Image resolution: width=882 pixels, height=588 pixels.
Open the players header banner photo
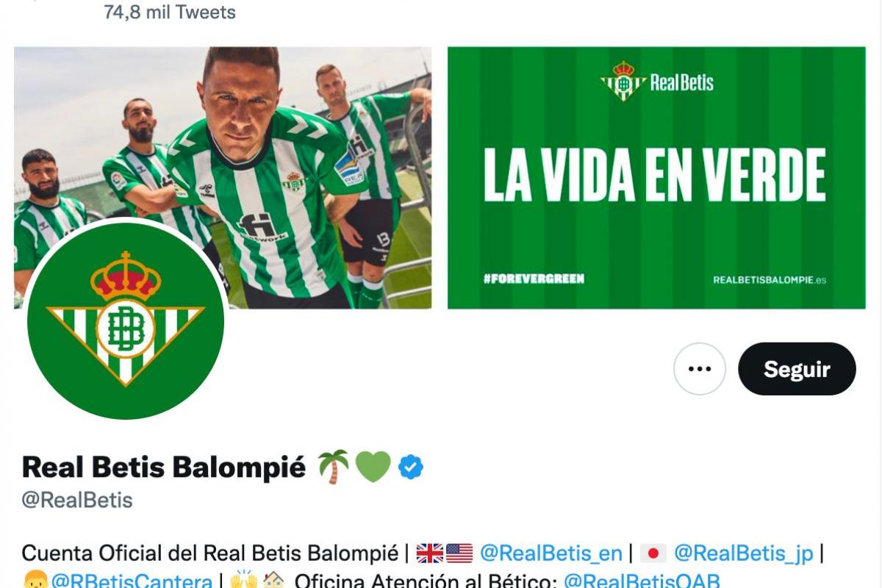point(223,178)
